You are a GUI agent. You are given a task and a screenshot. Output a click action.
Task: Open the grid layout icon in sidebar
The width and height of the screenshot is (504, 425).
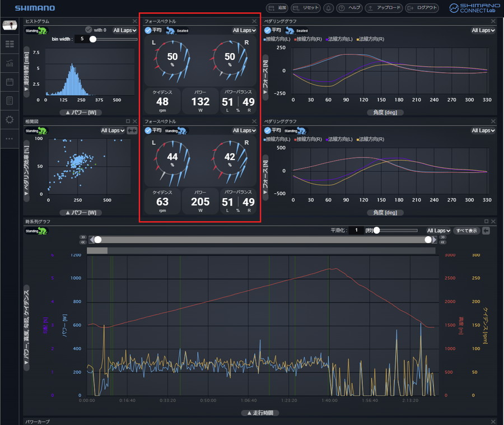[10, 44]
